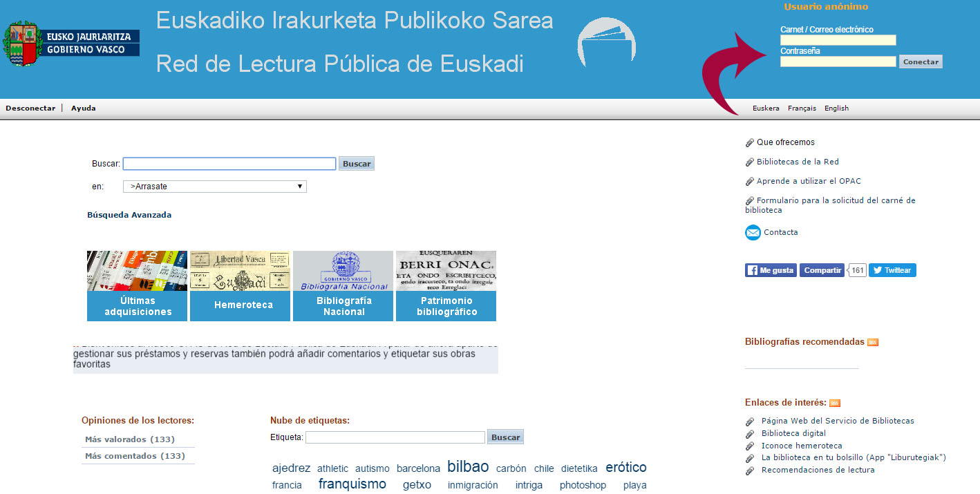
Task: Open the Hemeroteca tile
Action: point(240,286)
